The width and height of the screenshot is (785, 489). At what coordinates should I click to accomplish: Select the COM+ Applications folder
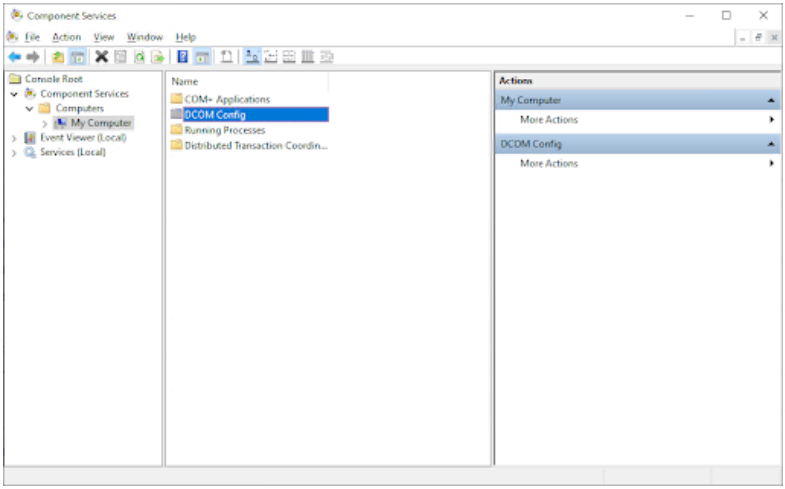[x=226, y=99]
